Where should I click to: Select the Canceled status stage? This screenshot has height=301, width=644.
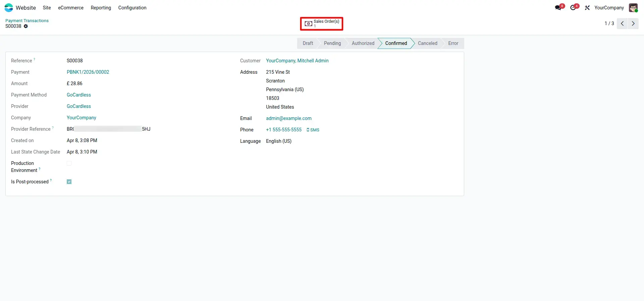pos(428,43)
